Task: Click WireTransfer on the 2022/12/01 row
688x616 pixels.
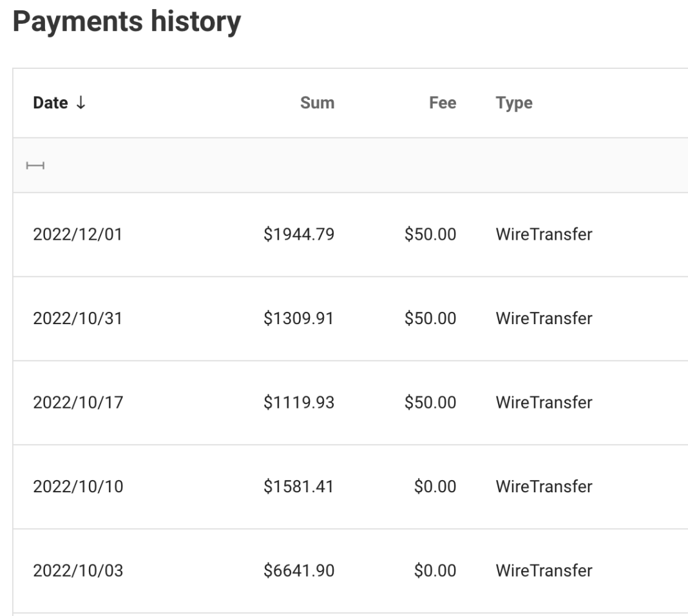Action: tap(544, 234)
